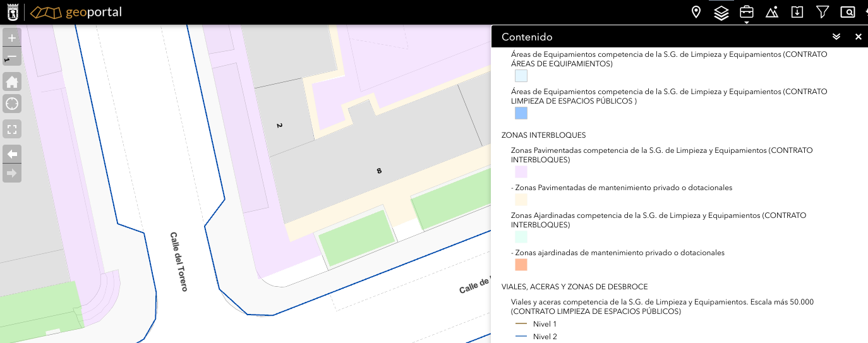Go to next map extent arrow
This screenshot has width=868, height=343.
[12, 173]
